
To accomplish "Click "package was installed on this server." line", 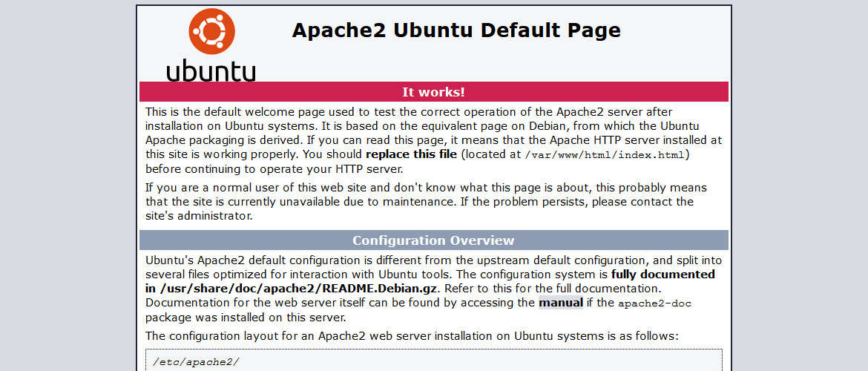I will coord(246,318).
